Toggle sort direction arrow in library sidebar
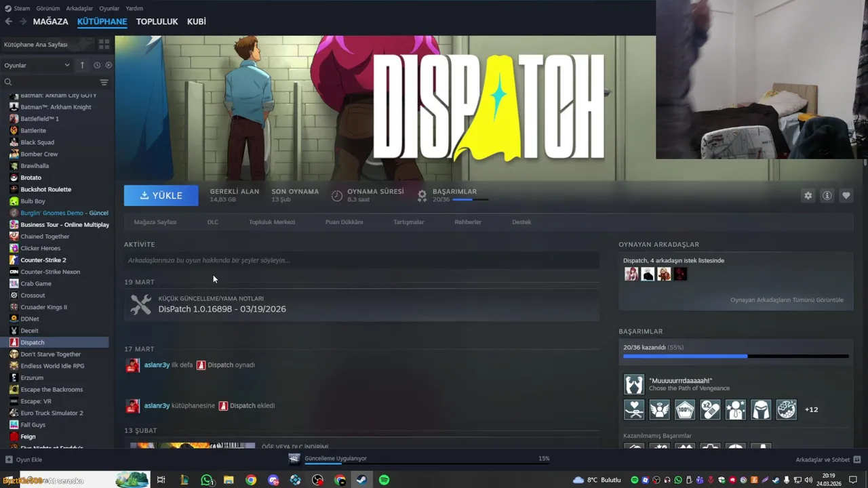Screen dimensions: 868x488 82,65
